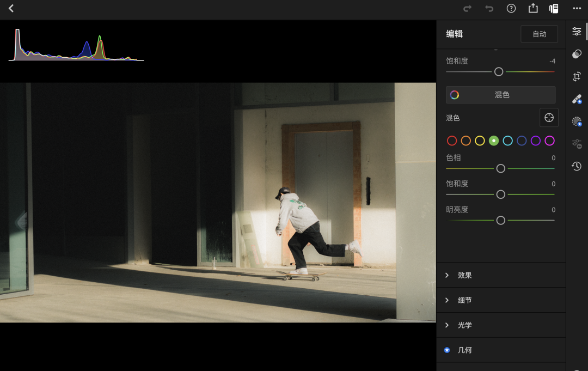Screen dimensions: 588x371
Task: Select the red color mix circle
Action: pos(451,141)
